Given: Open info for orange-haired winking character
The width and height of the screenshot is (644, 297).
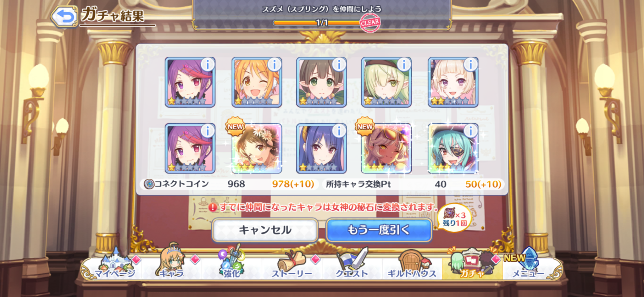Looking at the screenshot, I should pyautogui.click(x=274, y=65).
